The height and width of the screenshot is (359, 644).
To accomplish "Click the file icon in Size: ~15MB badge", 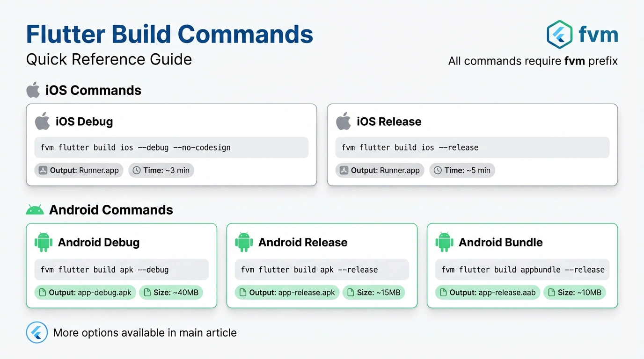I will pos(351,293).
